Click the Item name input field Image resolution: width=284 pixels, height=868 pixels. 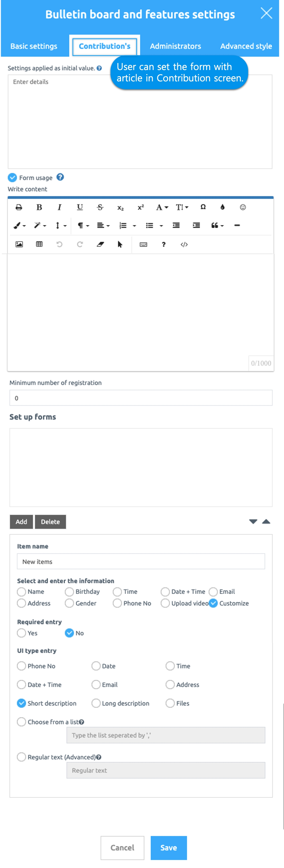(x=141, y=561)
